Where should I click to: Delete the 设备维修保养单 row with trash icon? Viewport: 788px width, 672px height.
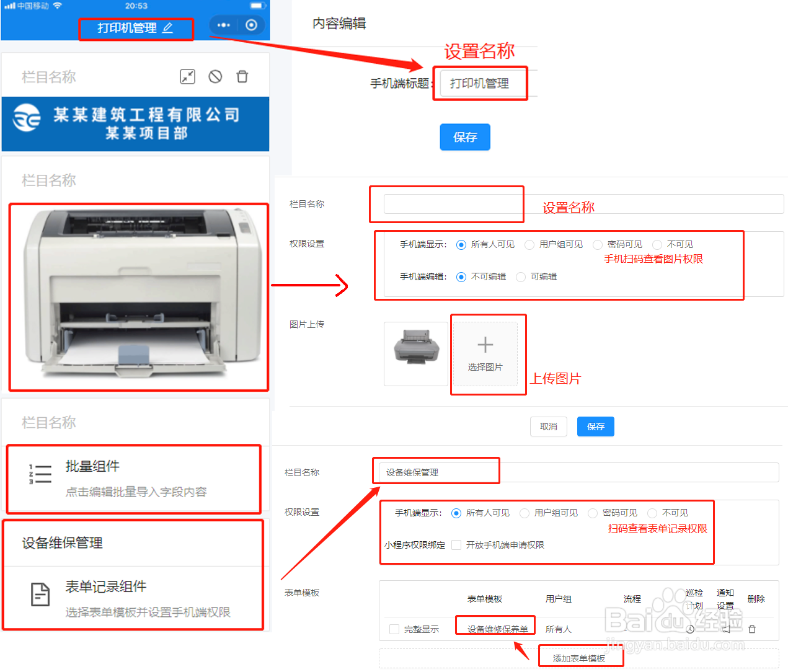click(751, 629)
